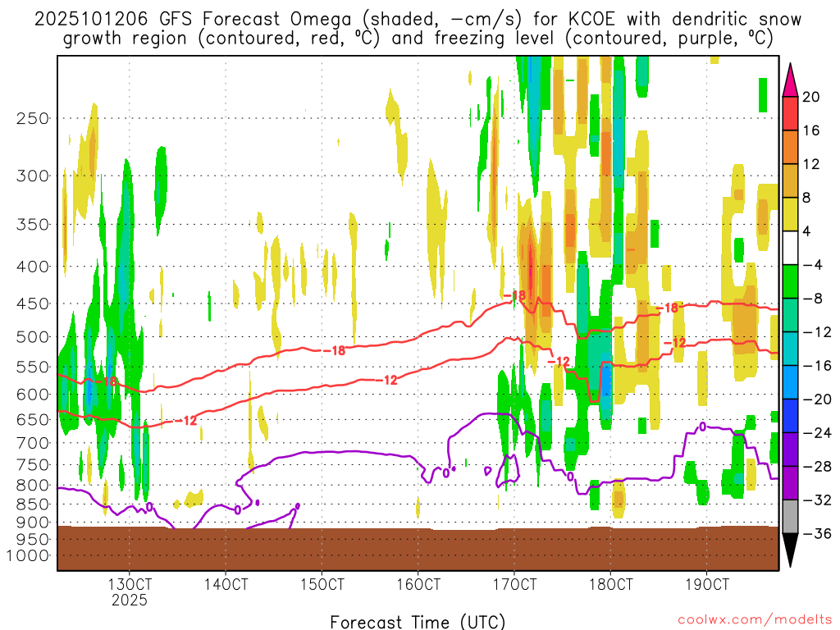This screenshot has height=630, width=840.
Task: Click the coolwx.com/modelts watermark link text
Action: [756, 620]
